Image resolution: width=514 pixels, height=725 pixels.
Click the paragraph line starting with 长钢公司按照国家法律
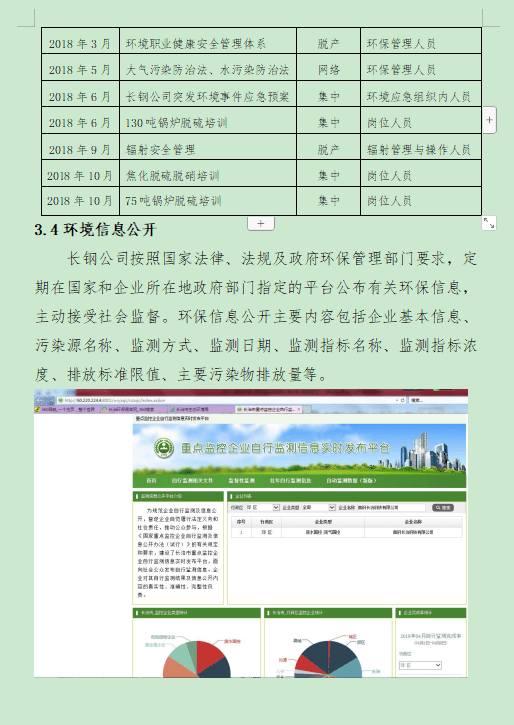click(272, 258)
